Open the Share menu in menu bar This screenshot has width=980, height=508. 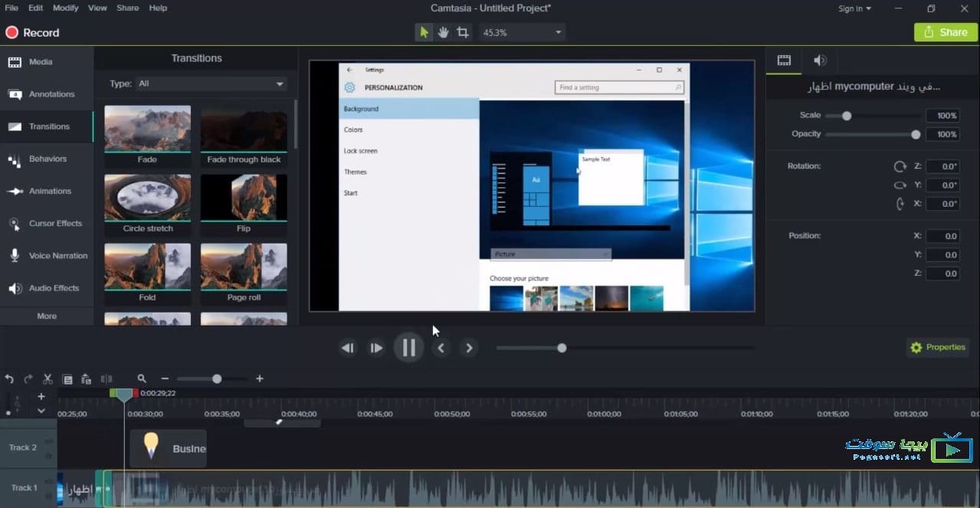(127, 8)
